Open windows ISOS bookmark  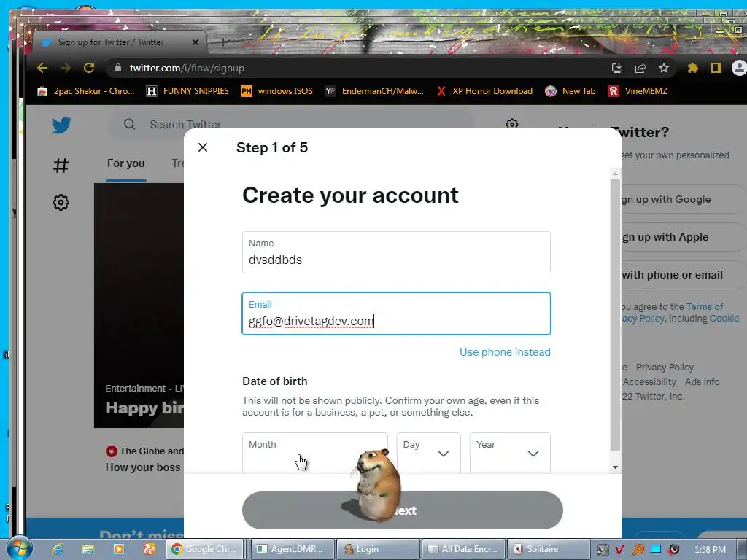(x=276, y=91)
